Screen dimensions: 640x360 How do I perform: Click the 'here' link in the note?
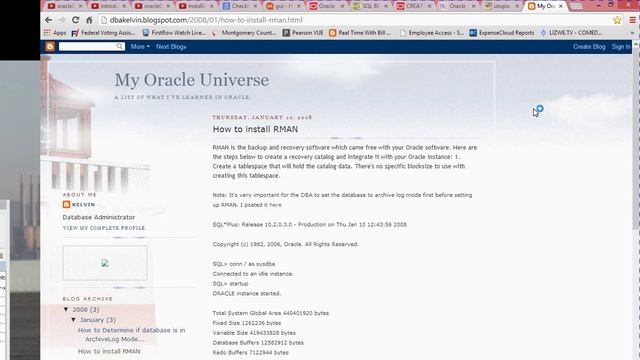tap(276, 205)
